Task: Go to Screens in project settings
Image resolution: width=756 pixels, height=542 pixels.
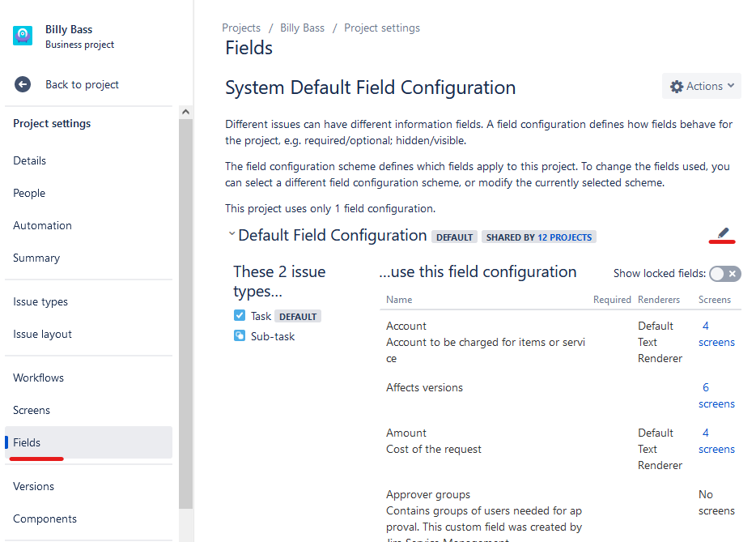Action: [32, 410]
